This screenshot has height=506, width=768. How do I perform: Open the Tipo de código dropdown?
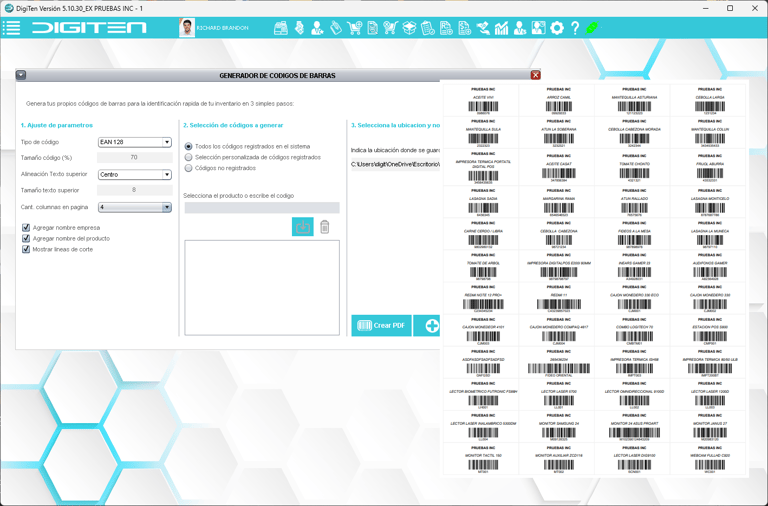[135, 142]
